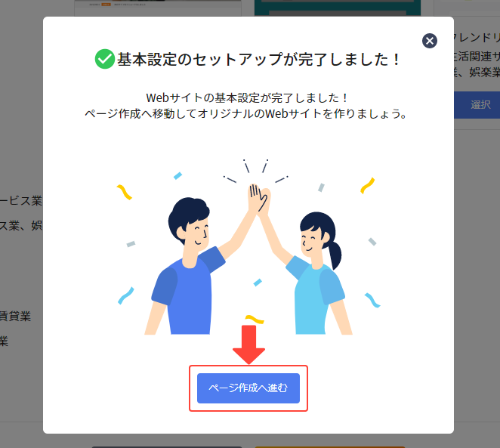Image resolution: width=500 pixels, height=448 pixels.
Task: Click the 賃貸業 text in the background
Action: click(x=15, y=317)
